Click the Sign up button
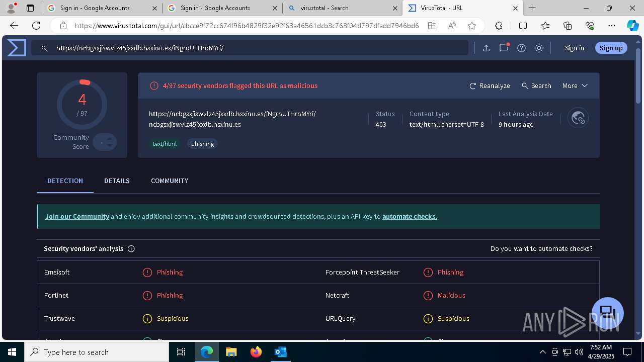 (611, 48)
